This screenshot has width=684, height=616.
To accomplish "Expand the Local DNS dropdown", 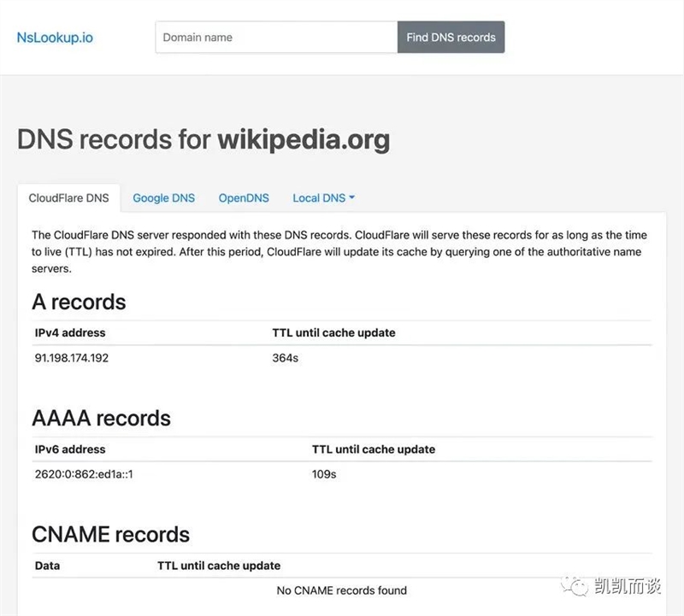I will (x=324, y=198).
